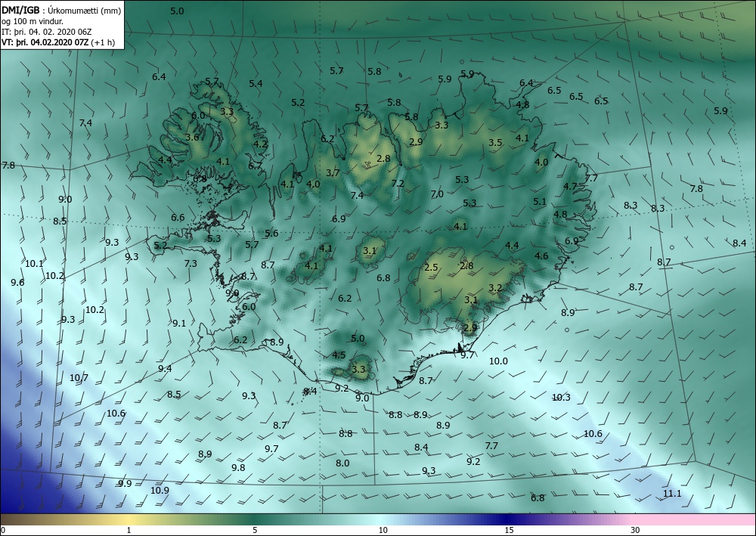
Task: Click the 9.8 value on the map
Action: 238,467
